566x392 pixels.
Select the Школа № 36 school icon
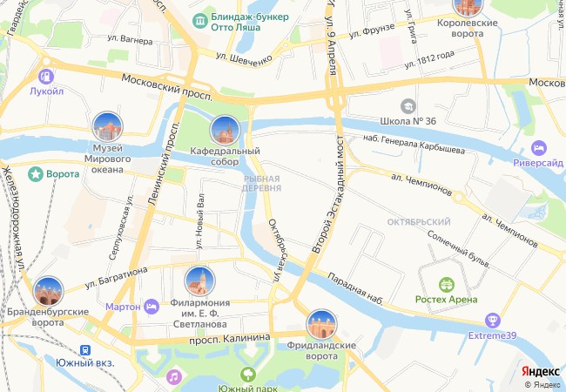[x=408, y=106]
